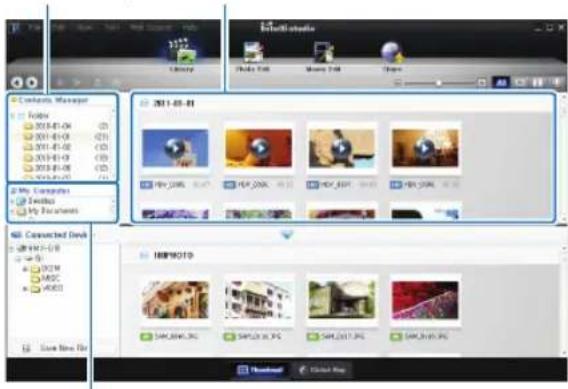
Task: Select the dark amber video thumbnail
Action: point(425,148)
